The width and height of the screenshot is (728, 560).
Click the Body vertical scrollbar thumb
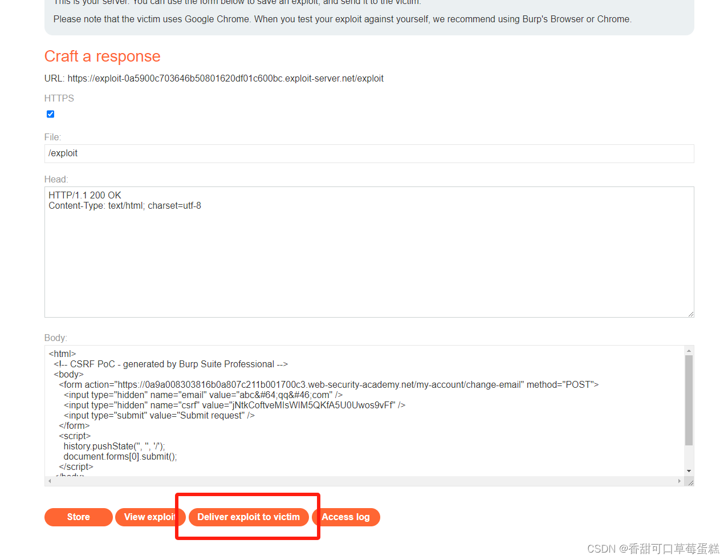point(689,400)
